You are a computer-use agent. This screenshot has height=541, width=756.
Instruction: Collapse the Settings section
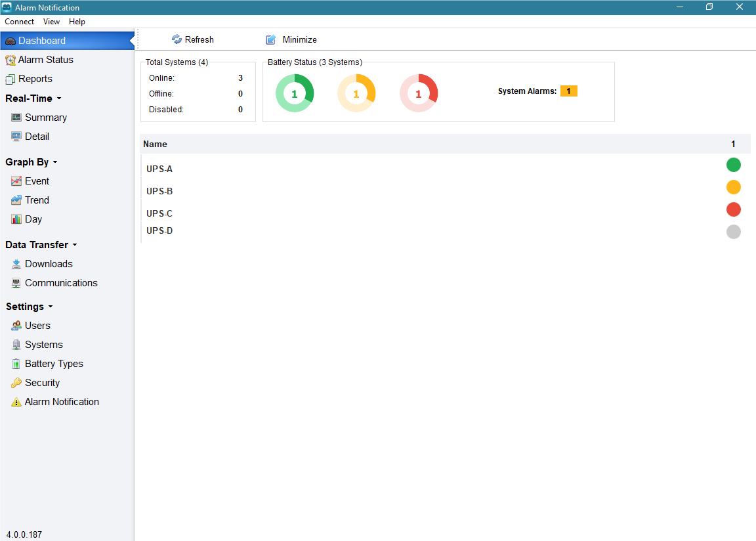(x=51, y=307)
